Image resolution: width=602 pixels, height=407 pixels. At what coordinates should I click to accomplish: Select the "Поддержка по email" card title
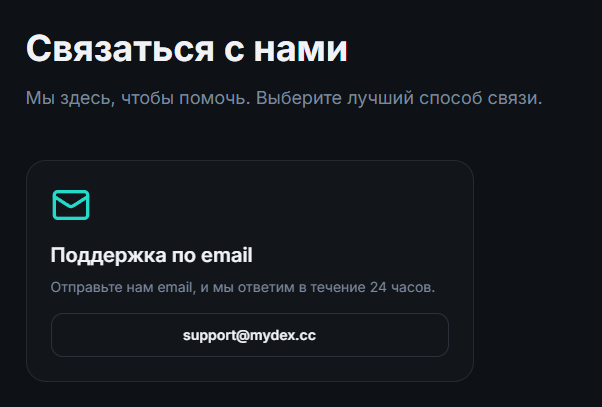click(x=151, y=255)
